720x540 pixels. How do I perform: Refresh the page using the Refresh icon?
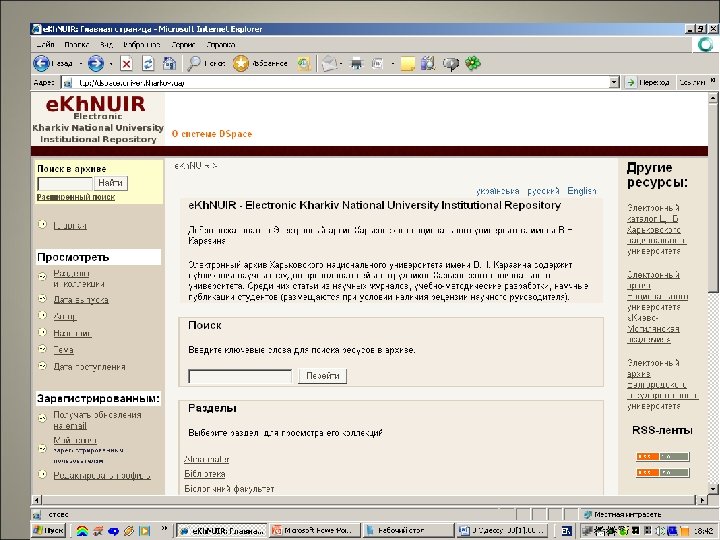(148, 63)
